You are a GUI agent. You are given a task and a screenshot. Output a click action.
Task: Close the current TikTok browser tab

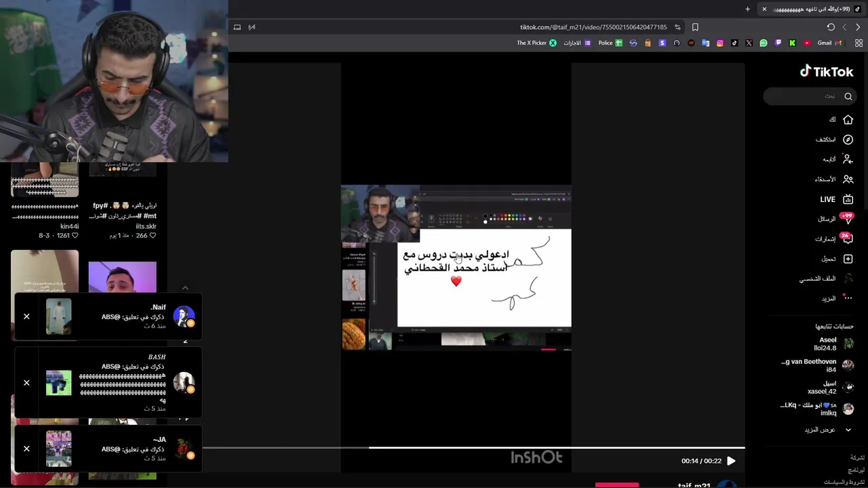[x=764, y=9]
